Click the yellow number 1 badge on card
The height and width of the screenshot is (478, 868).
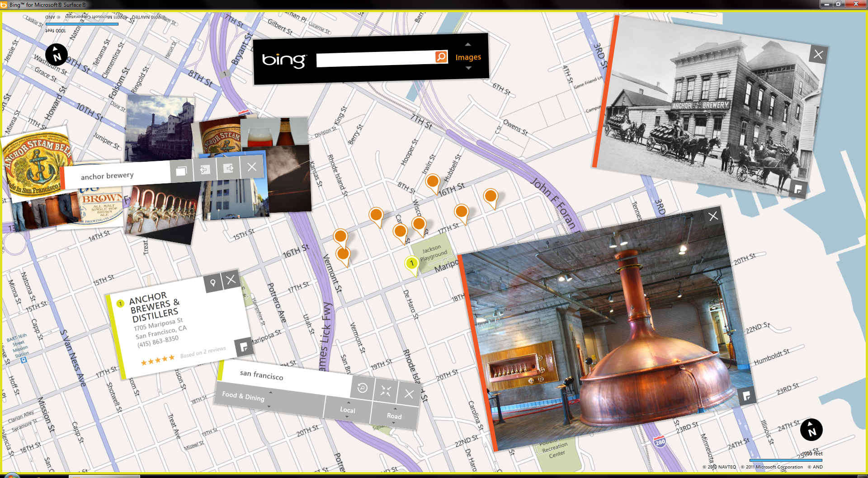coord(120,304)
